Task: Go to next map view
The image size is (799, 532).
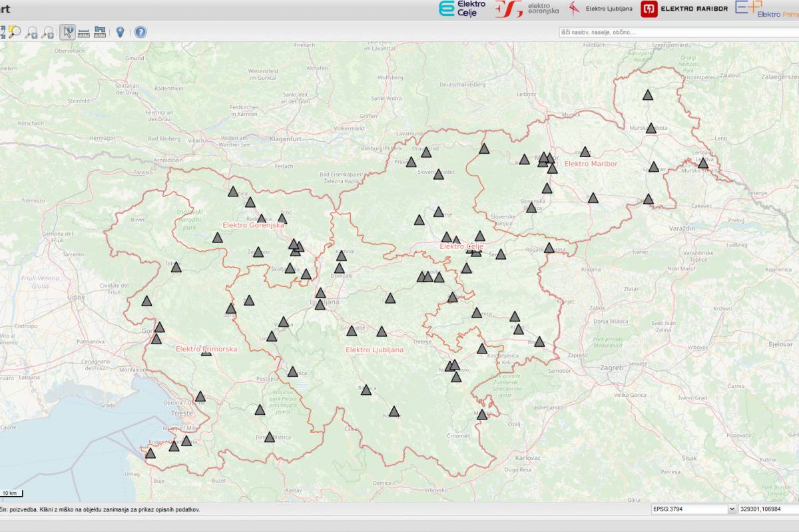Action: (x=48, y=32)
